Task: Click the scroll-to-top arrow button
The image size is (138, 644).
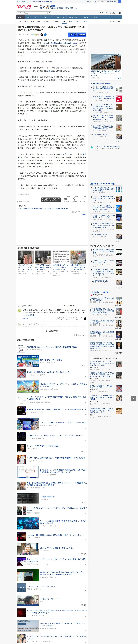Action: click(x=133, y=398)
